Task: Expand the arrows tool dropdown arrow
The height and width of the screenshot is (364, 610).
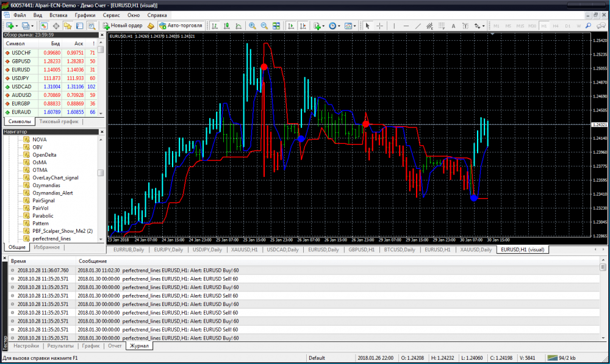Action: 483,26
